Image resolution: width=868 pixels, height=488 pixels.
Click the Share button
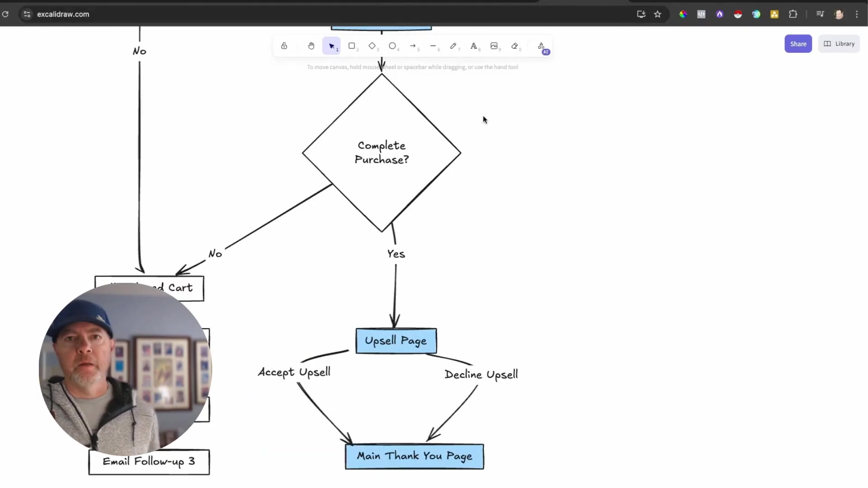pos(798,43)
